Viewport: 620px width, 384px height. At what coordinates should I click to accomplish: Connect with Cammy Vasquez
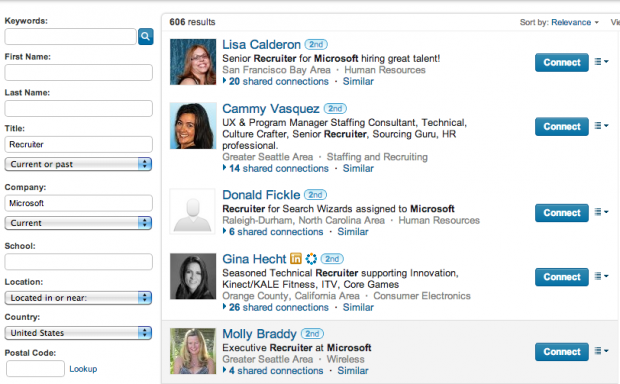click(x=561, y=127)
